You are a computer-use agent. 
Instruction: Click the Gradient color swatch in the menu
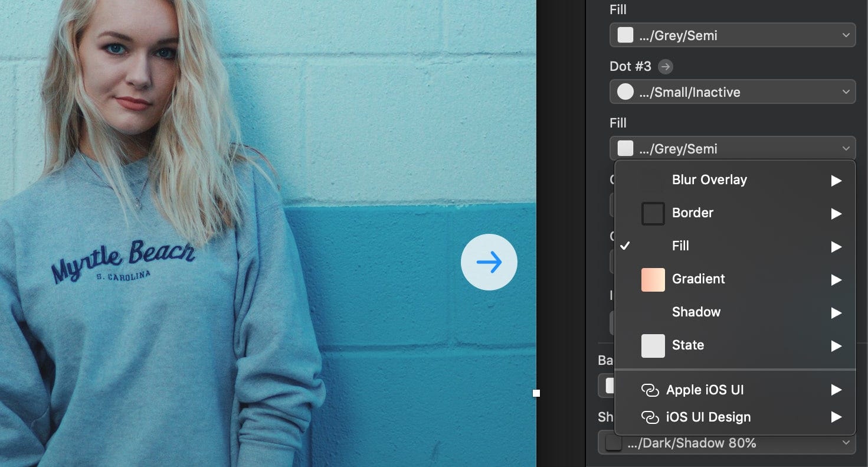[653, 279]
